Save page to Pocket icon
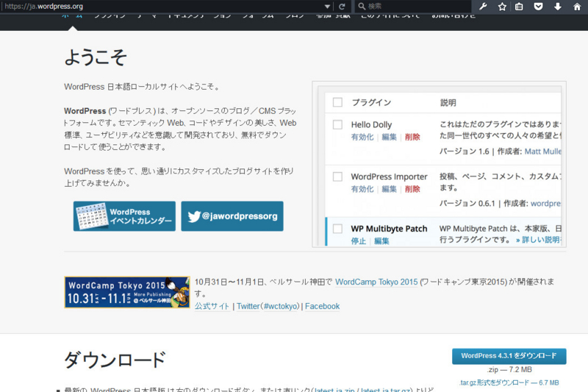Viewport: 588px width, 392px height. pyautogui.click(x=539, y=7)
